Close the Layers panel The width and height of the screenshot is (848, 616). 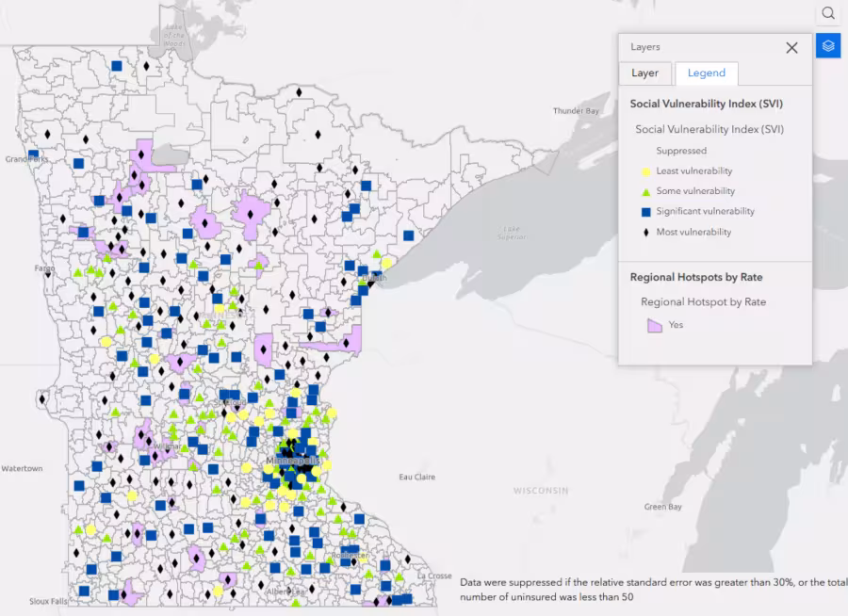click(791, 47)
